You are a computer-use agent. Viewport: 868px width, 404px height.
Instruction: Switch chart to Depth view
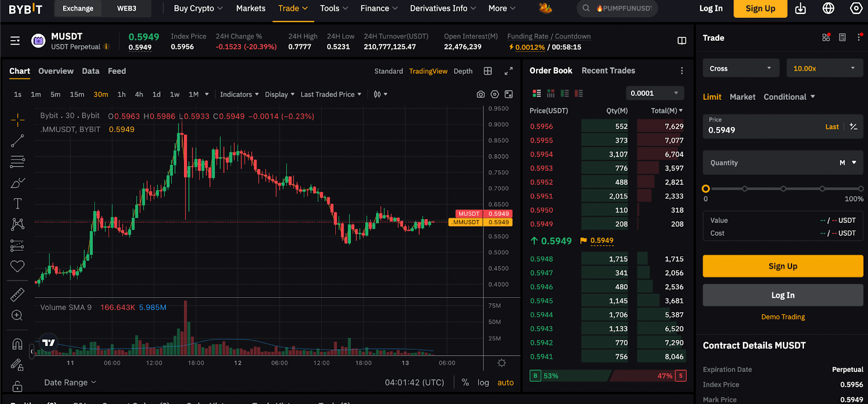pyautogui.click(x=463, y=71)
